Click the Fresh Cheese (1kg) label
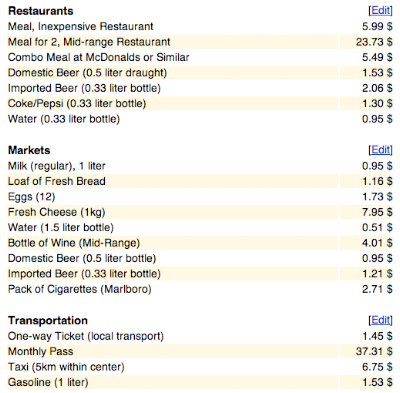The image size is (400, 393). pos(57,212)
